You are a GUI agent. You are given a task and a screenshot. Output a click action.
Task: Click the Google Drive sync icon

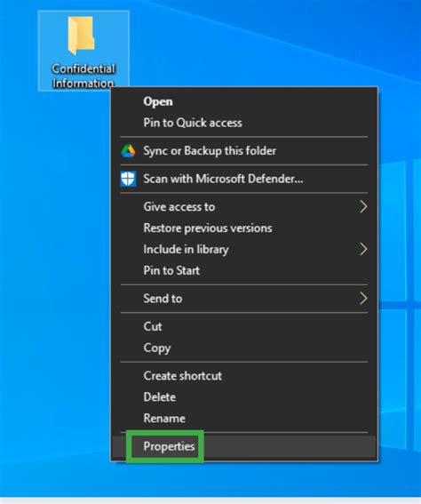[x=128, y=151]
